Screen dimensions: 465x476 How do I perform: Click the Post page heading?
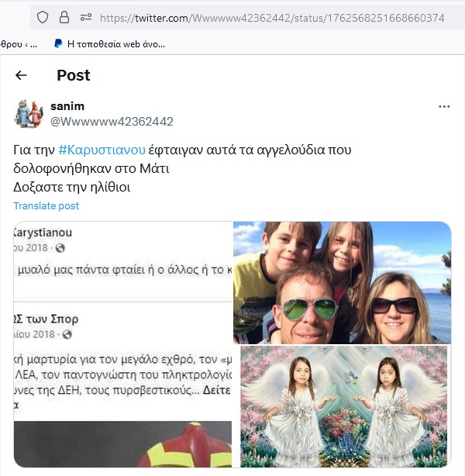pos(74,75)
